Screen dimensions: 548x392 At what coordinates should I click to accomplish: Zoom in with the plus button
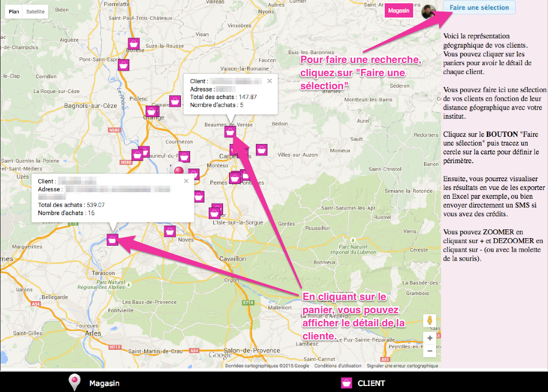pos(430,338)
